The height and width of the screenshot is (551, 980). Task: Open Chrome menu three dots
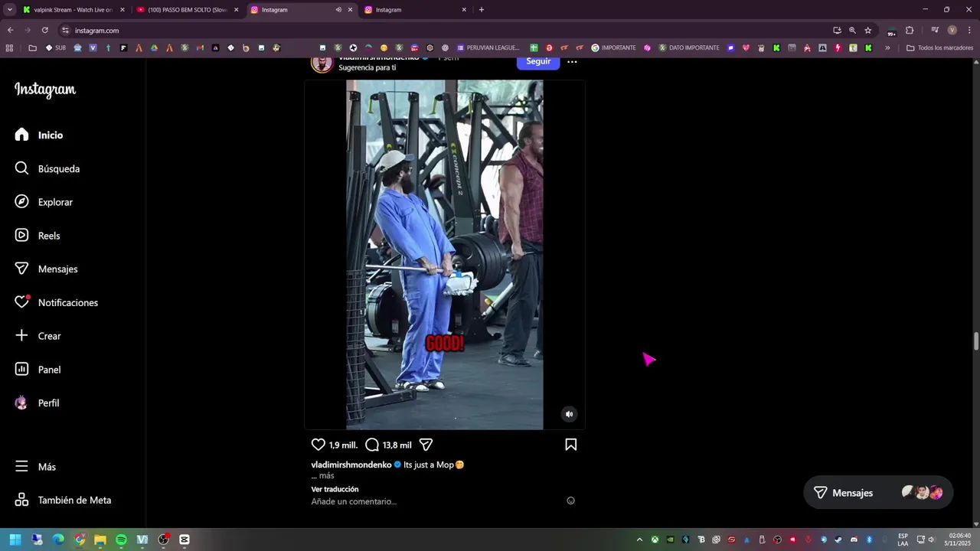969,31
